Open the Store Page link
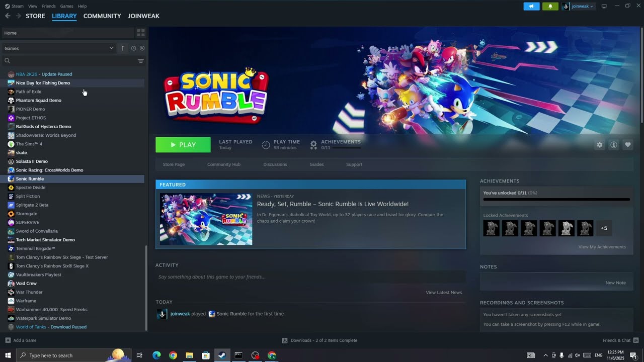Image resolution: width=644 pixels, height=362 pixels. coord(174,164)
